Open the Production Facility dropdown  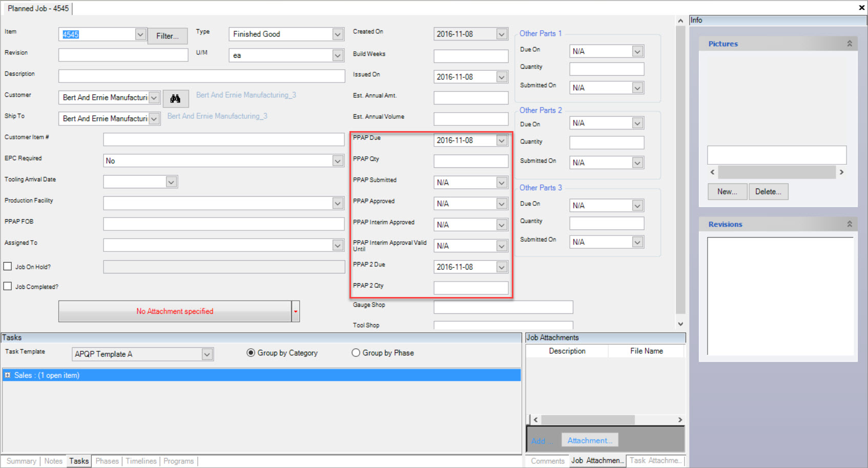click(338, 203)
